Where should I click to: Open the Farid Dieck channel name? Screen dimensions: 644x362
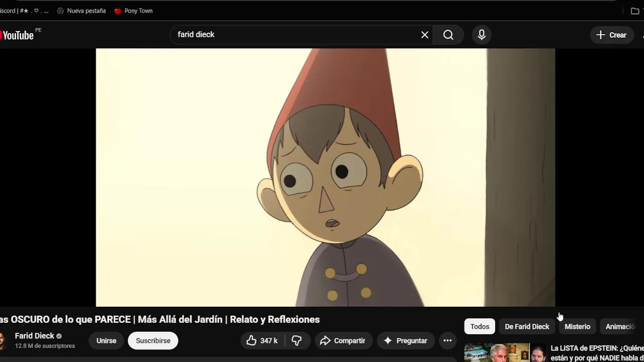(x=34, y=336)
